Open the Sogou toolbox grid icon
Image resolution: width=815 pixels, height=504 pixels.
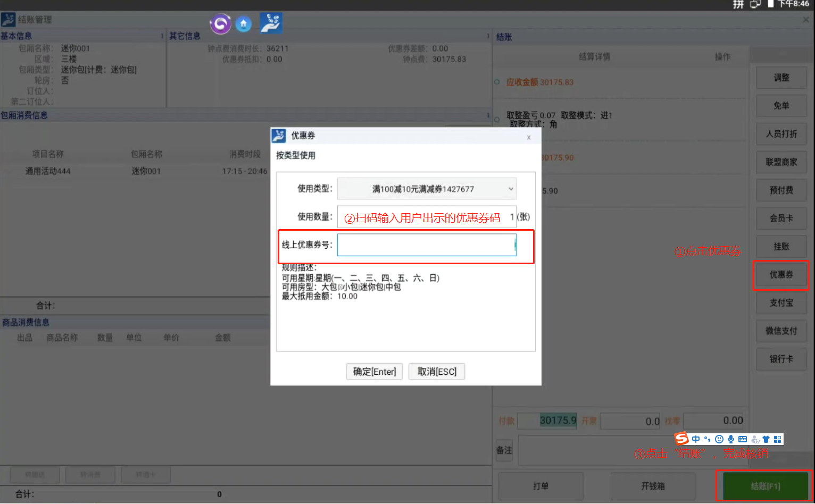(778, 439)
